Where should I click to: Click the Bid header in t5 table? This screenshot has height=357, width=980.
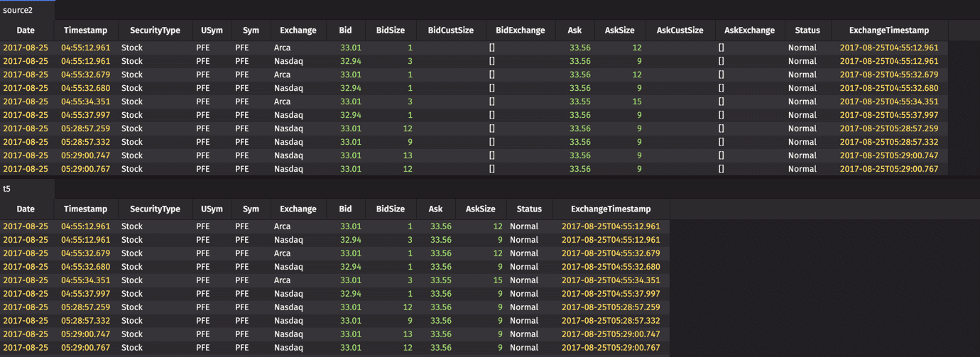(x=345, y=209)
